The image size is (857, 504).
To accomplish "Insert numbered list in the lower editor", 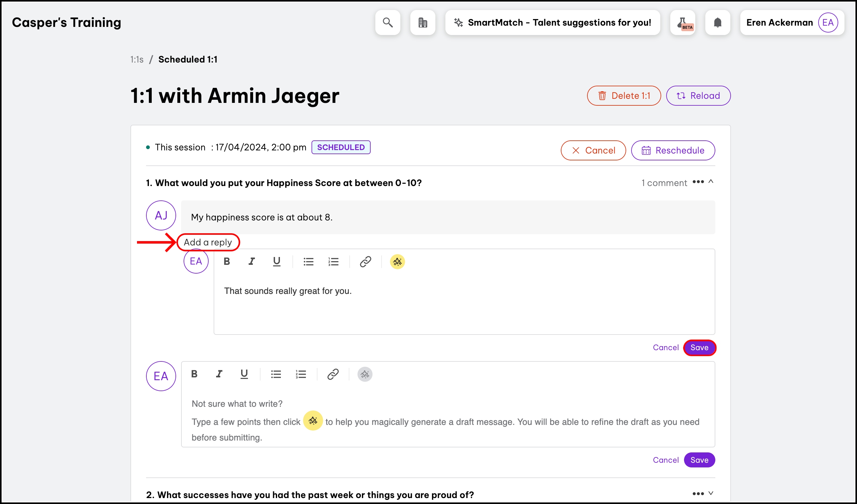I will [x=301, y=374].
